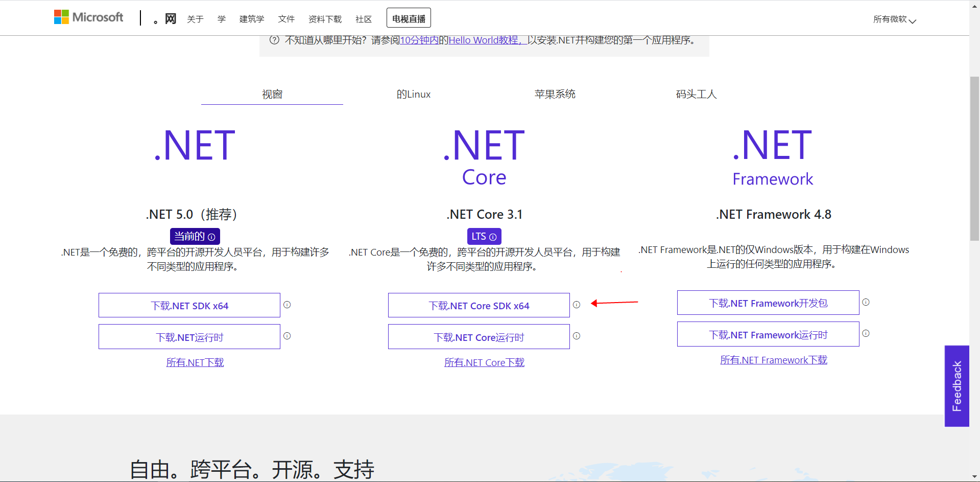Image resolution: width=980 pixels, height=482 pixels.
Task: Click the Microsoft logo
Action: pyautogui.click(x=88, y=17)
